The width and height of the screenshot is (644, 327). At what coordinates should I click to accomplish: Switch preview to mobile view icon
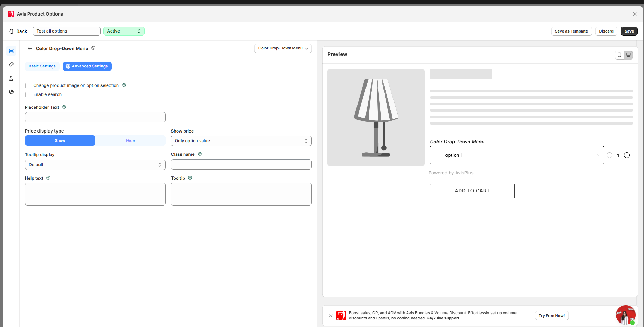[619, 55]
